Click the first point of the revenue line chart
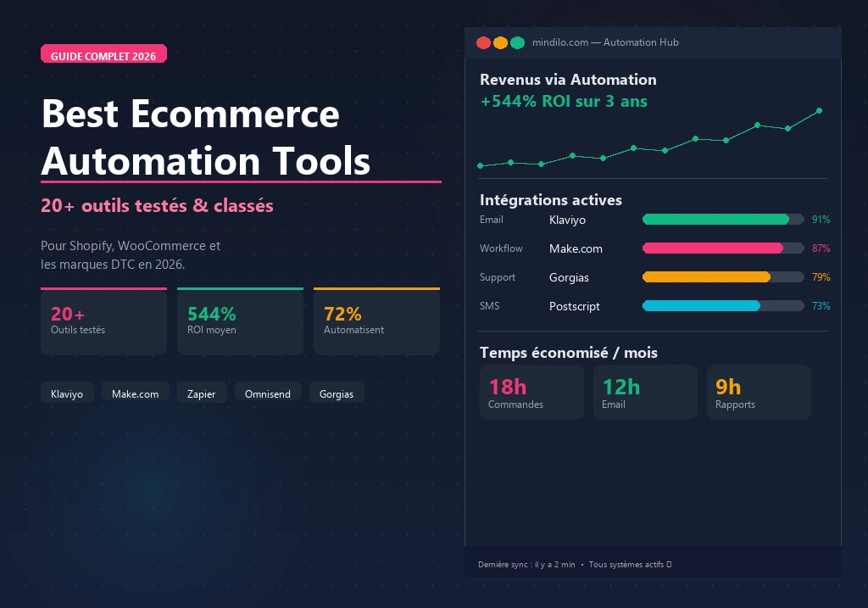868x608 pixels. [480, 165]
